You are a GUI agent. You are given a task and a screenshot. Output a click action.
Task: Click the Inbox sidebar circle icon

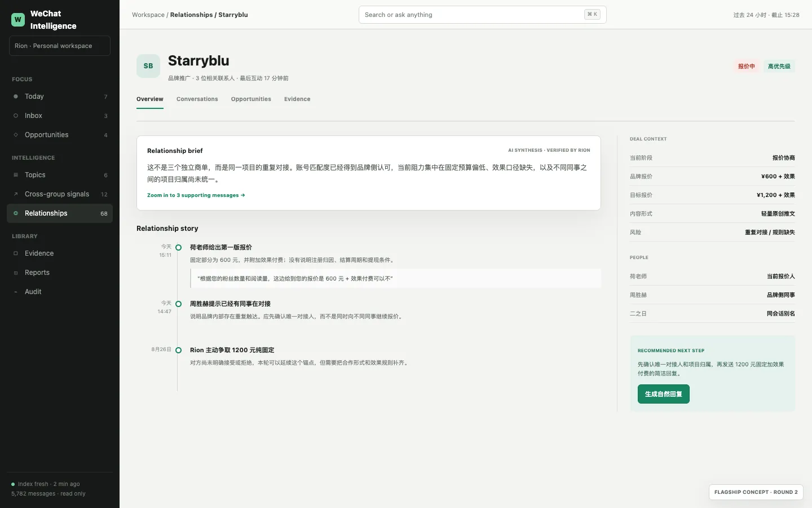coord(16,116)
